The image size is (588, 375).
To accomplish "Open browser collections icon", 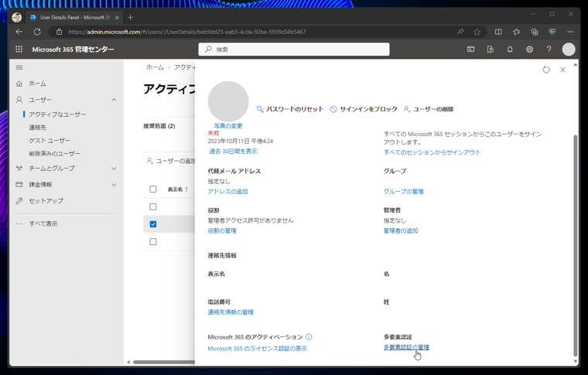I will [535, 32].
